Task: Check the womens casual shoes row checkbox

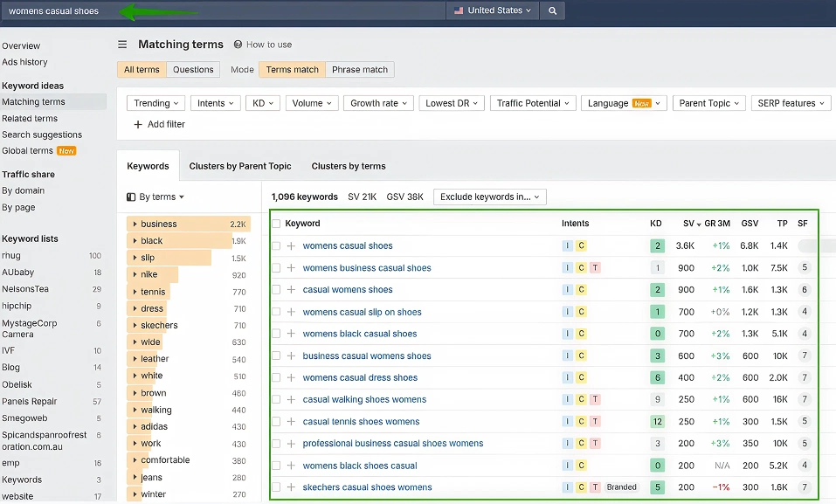Action: [x=276, y=245]
